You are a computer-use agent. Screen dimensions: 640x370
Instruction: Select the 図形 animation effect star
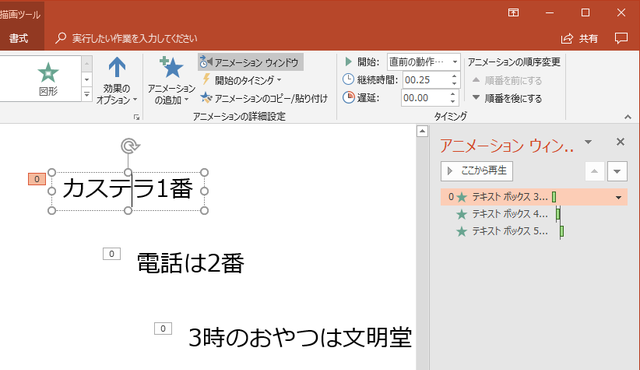[x=48, y=78]
